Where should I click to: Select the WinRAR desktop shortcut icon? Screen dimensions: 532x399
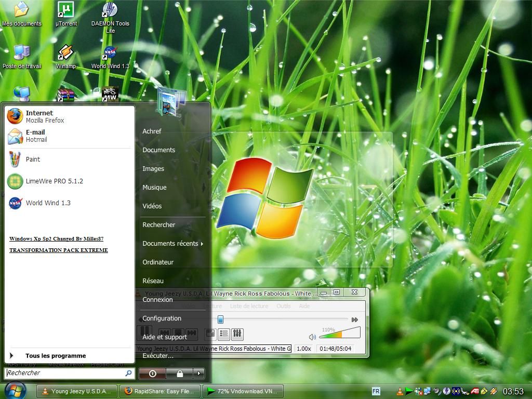[66, 95]
